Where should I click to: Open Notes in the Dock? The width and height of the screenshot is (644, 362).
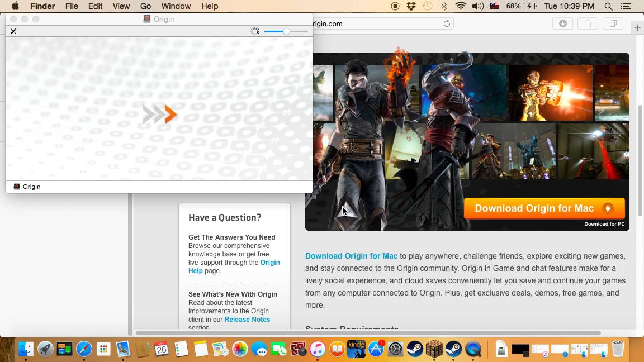pos(201,349)
